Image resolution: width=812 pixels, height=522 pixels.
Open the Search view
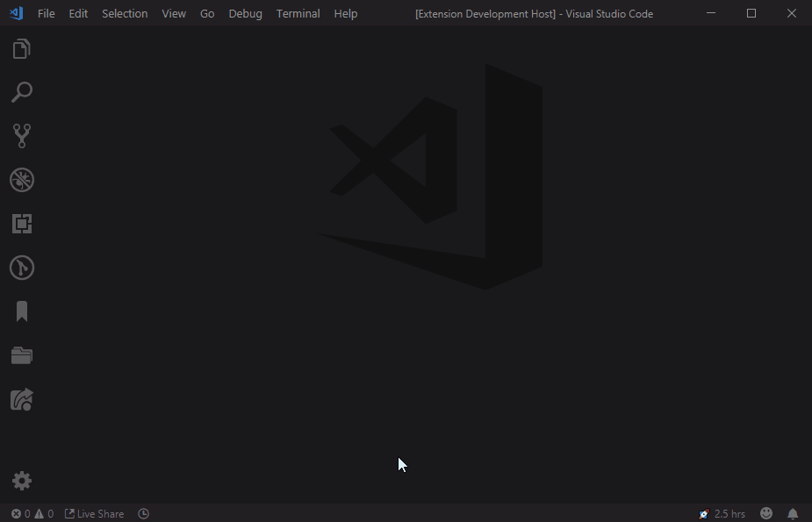(x=22, y=92)
